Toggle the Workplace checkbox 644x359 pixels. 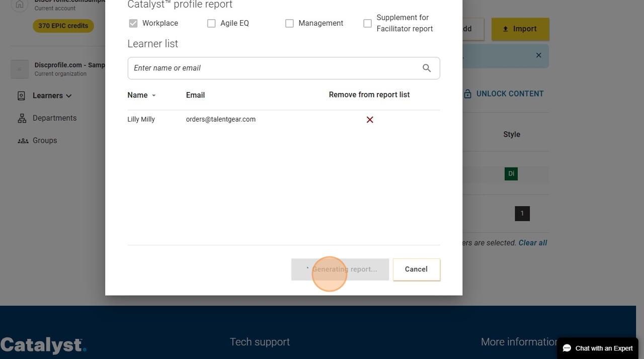(x=133, y=23)
